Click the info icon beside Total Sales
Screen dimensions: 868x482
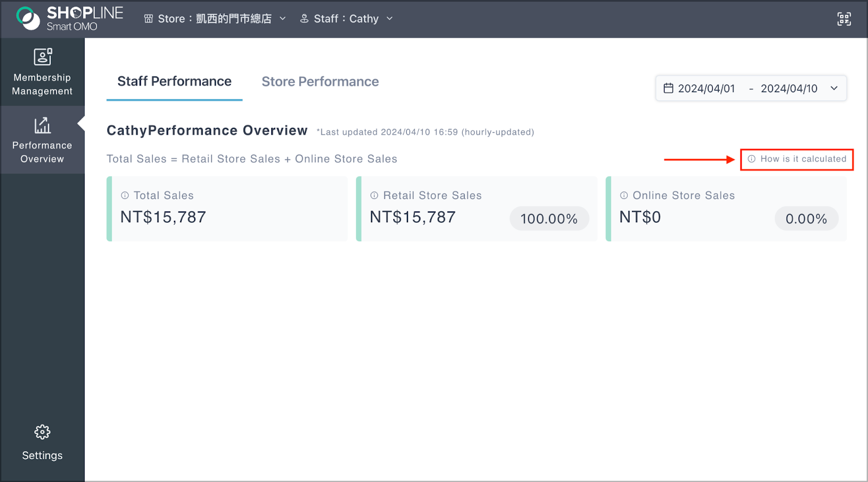coord(125,195)
